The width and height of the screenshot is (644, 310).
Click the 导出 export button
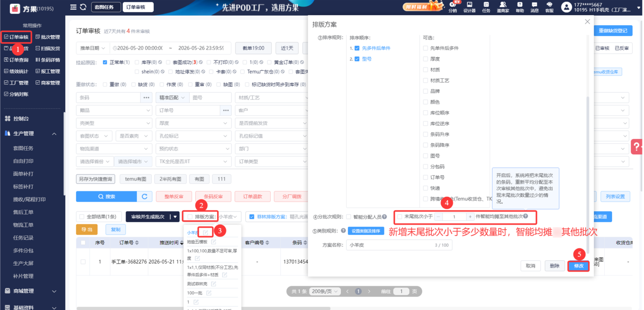(x=87, y=229)
